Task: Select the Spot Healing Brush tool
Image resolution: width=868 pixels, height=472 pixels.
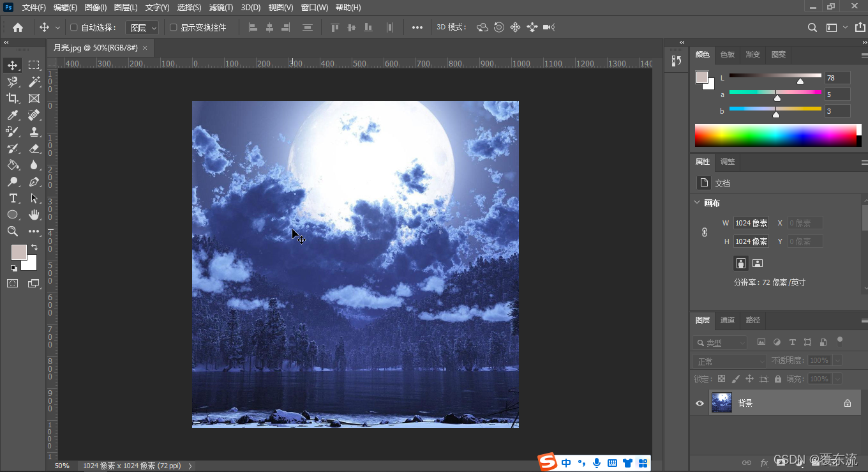Action: click(34, 115)
